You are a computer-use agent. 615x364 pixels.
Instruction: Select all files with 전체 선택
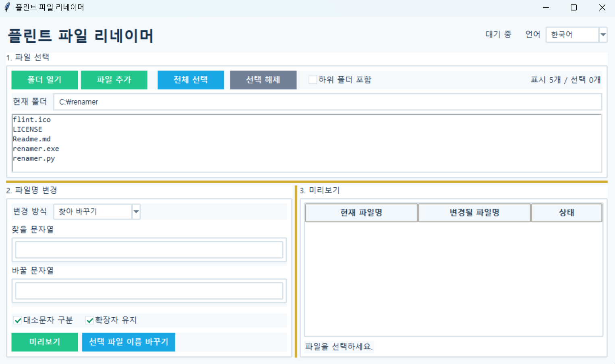tap(191, 80)
